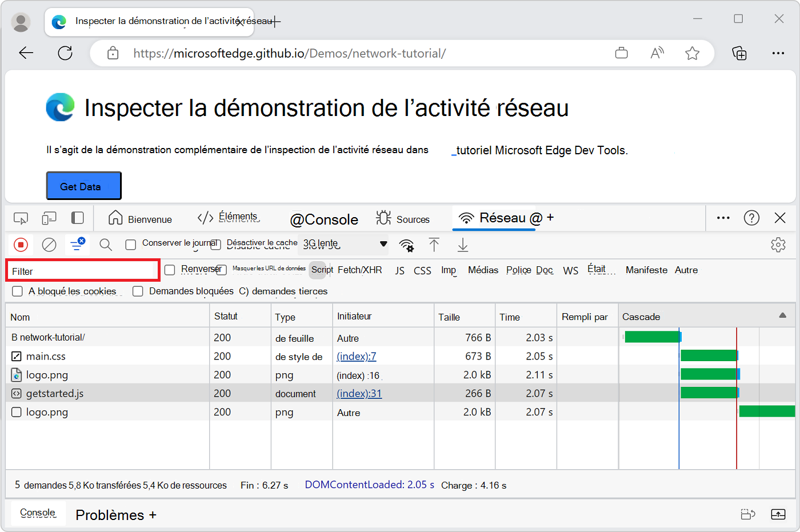Screen dimensions: 800x532
Task: Open the (index):31 initiator link
Action: (359, 393)
